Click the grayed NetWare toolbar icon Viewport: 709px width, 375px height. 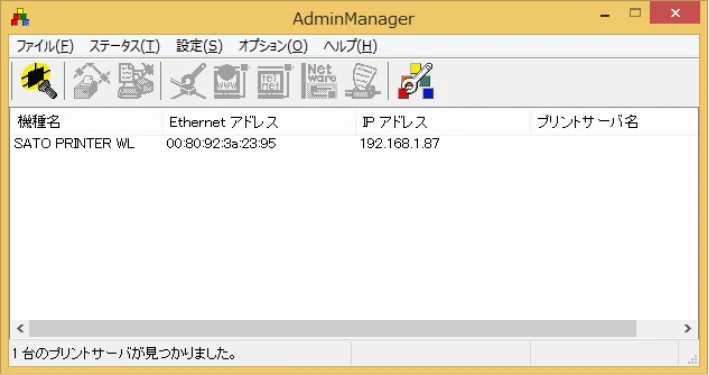point(319,81)
